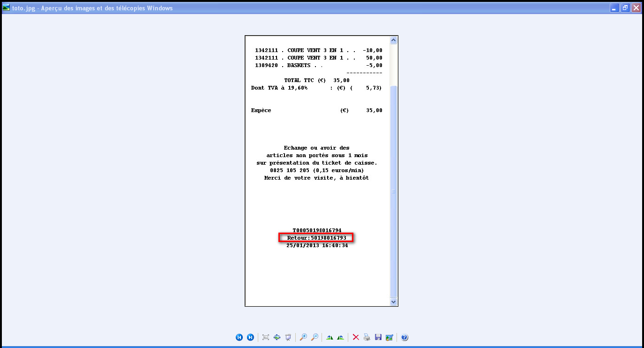This screenshot has width=644, height=348.
Task: Delete the image with red X
Action: (x=356, y=337)
